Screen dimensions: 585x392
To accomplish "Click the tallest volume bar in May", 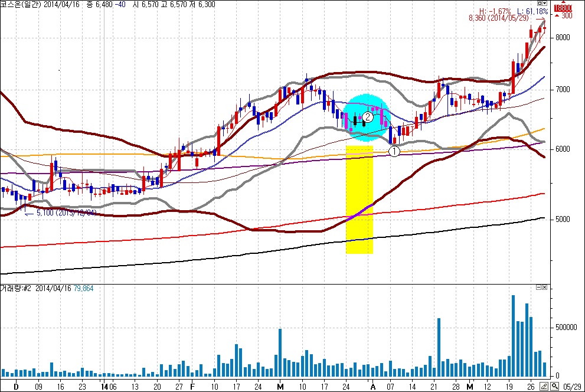I will coord(514,337).
